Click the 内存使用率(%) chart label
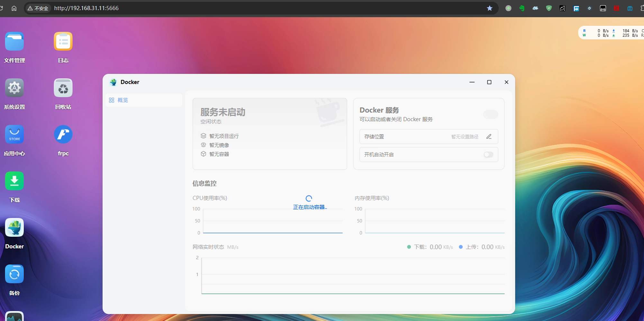The image size is (644, 321). click(372, 198)
